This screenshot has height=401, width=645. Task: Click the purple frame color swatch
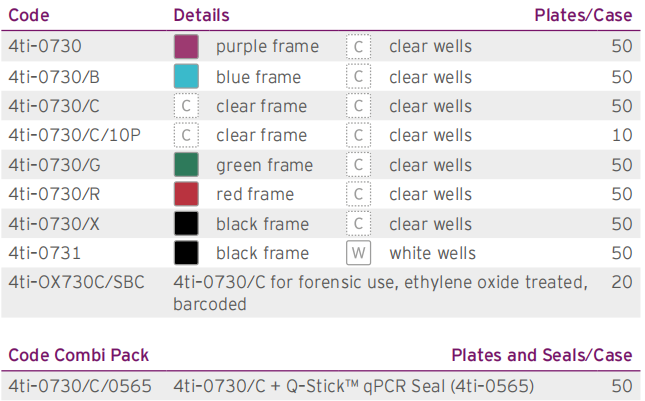[x=186, y=47]
